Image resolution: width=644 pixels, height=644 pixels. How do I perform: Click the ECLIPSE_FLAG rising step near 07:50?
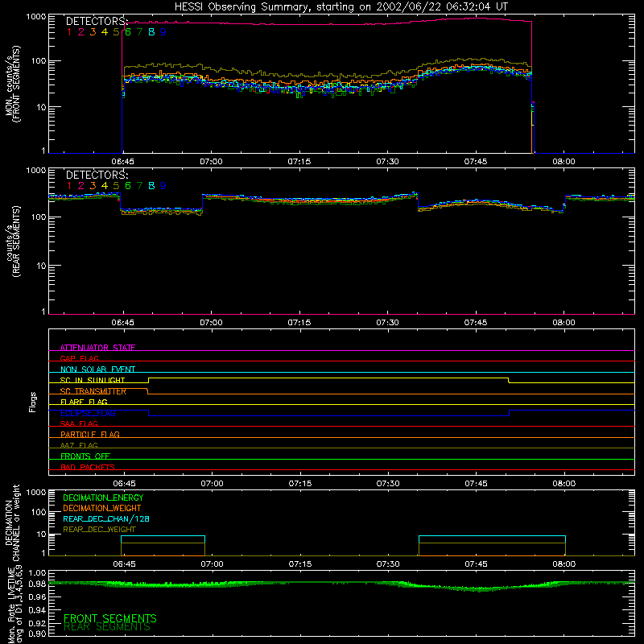[510, 413]
